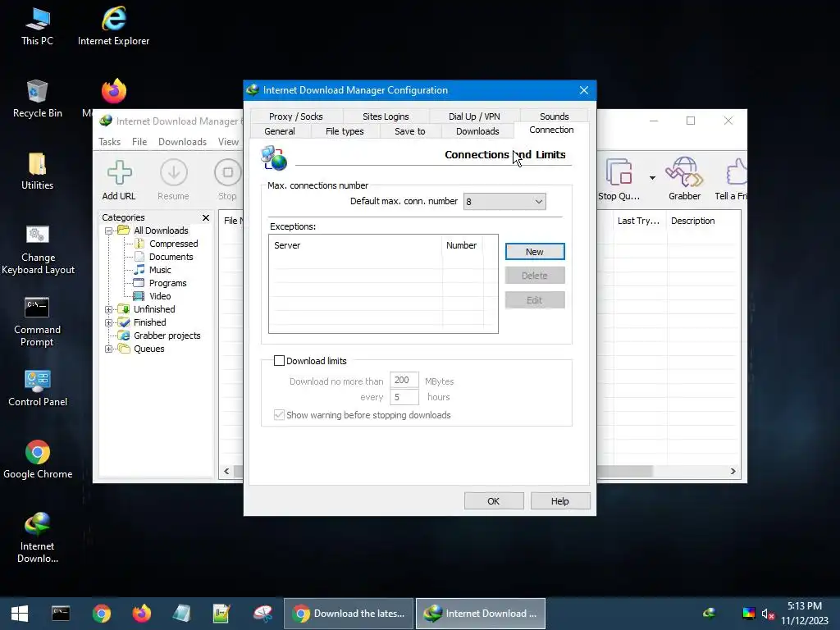Switch to the Sounds tab
This screenshot has width=840, height=630.
coord(554,116)
